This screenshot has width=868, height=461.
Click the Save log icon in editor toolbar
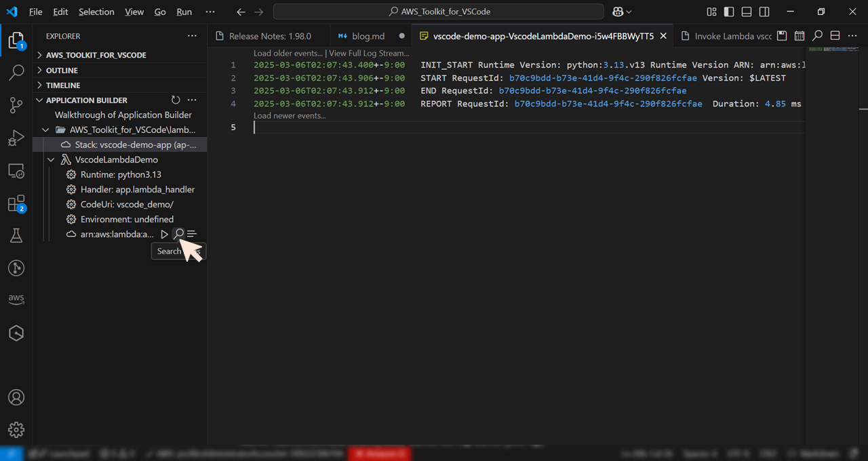point(781,35)
